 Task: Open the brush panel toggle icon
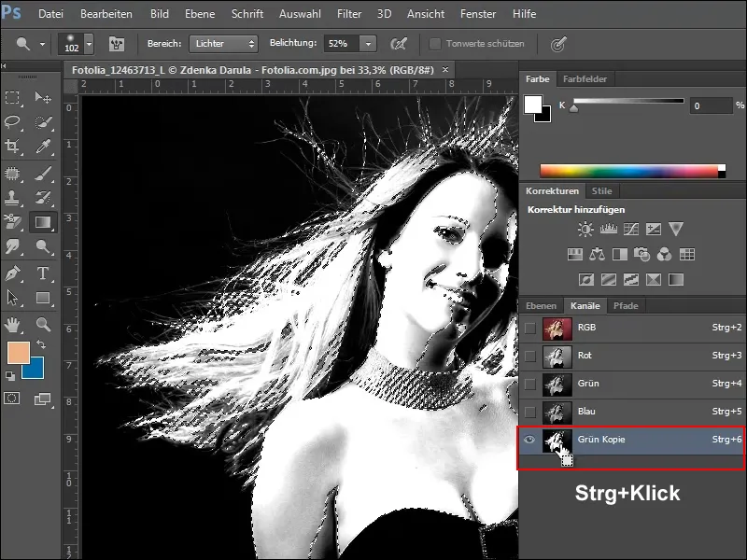click(x=116, y=44)
